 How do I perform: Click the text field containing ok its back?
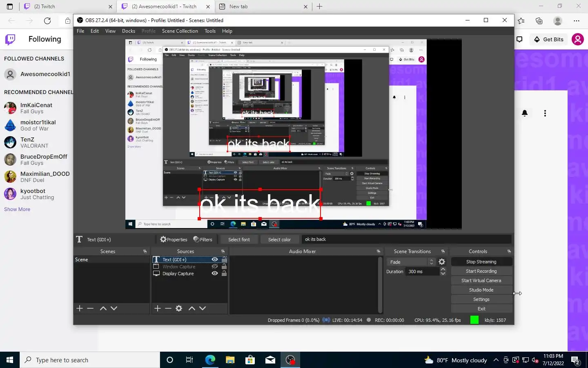click(x=406, y=239)
